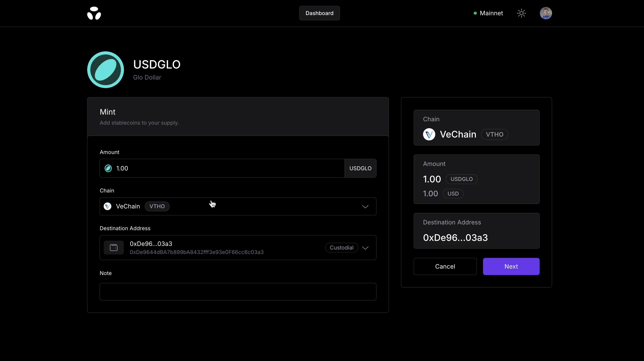Click into the Note text field
This screenshot has height=361, width=644.
238,292
